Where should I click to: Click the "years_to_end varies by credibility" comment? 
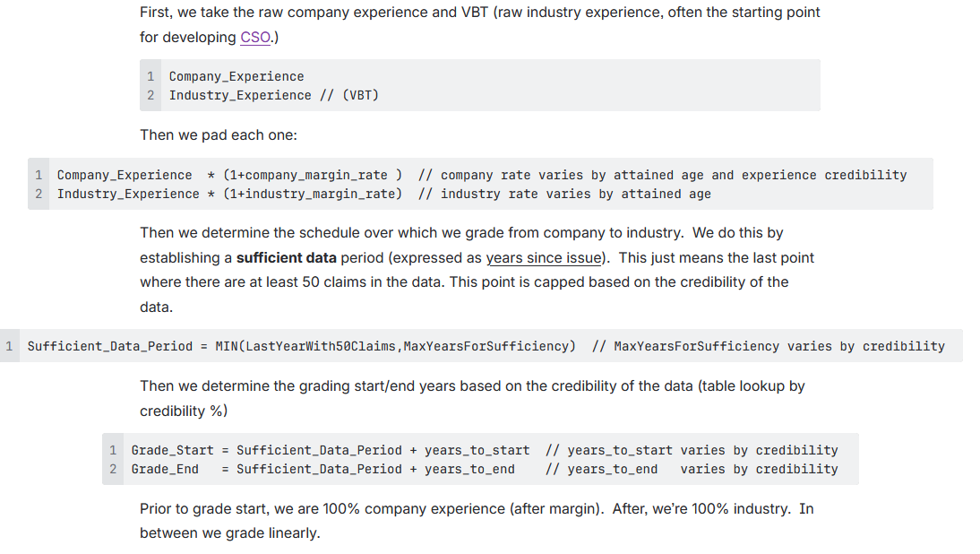(x=692, y=470)
